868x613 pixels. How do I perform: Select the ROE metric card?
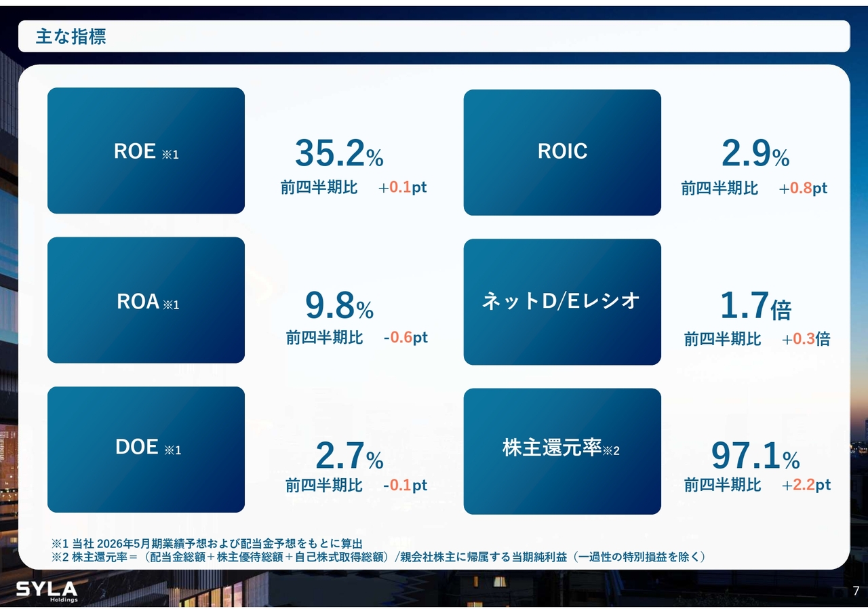(x=146, y=151)
